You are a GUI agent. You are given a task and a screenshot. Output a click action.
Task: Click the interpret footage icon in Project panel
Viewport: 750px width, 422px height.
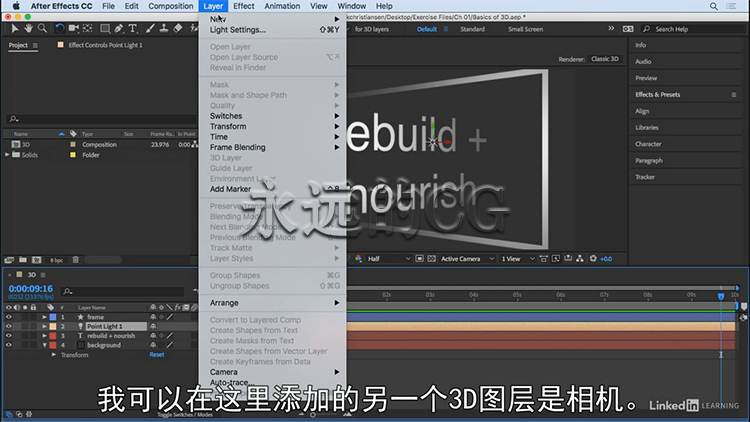pyautogui.click(x=9, y=260)
